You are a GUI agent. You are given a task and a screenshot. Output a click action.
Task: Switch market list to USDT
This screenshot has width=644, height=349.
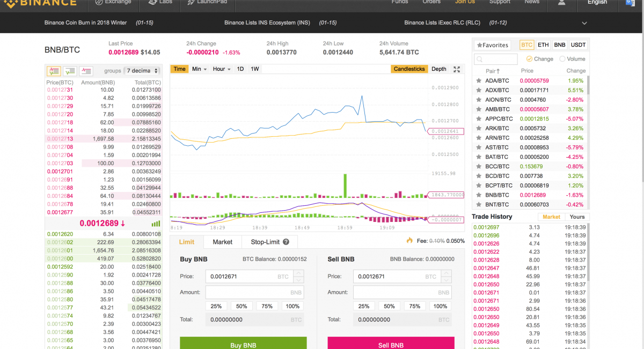(578, 45)
